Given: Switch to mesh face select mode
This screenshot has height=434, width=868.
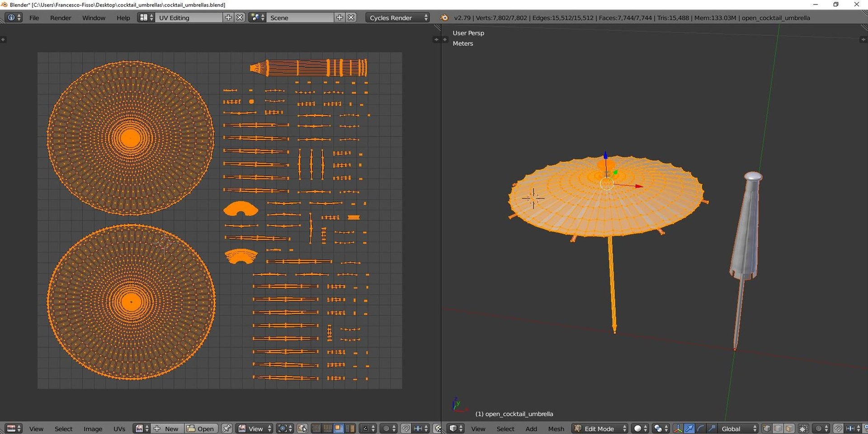Looking at the screenshot, I should (789, 428).
